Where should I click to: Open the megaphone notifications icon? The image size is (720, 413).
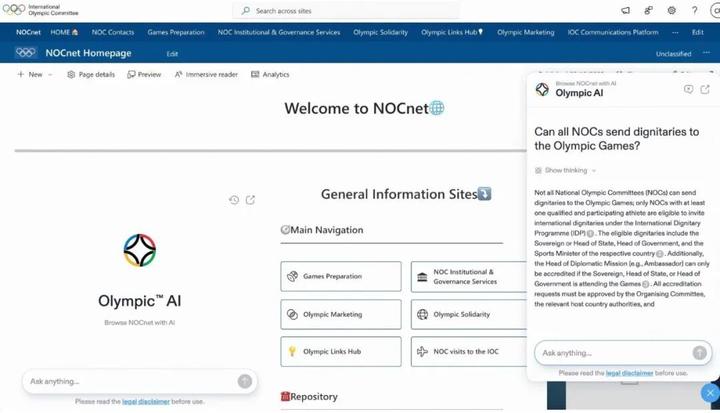coord(626,11)
